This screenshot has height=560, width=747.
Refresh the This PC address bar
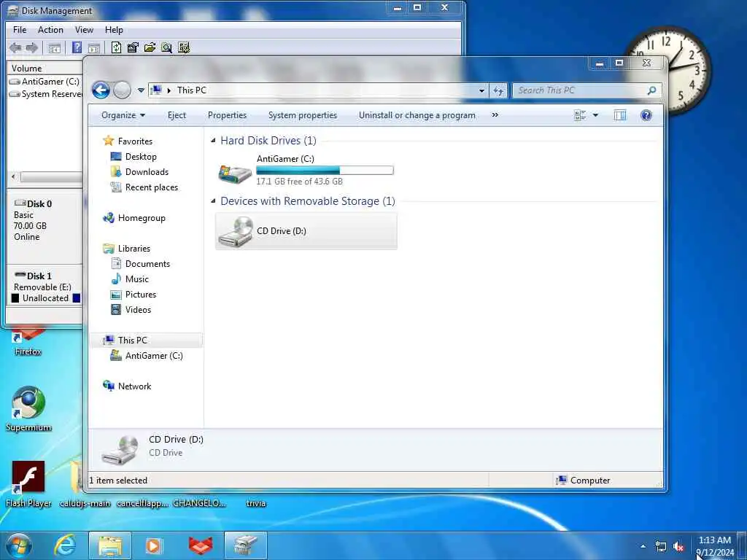point(498,90)
